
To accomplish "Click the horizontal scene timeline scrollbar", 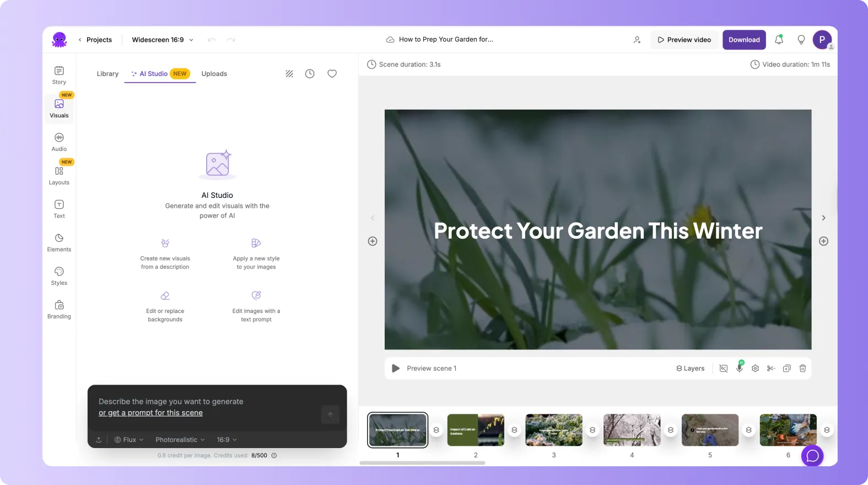I will click(422, 463).
